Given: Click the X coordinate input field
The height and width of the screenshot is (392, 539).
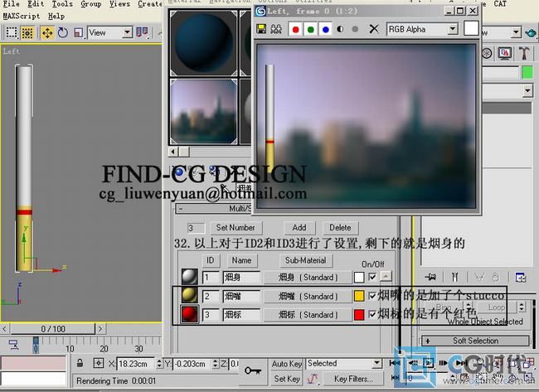Looking at the screenshot, I should coord(136,364).
